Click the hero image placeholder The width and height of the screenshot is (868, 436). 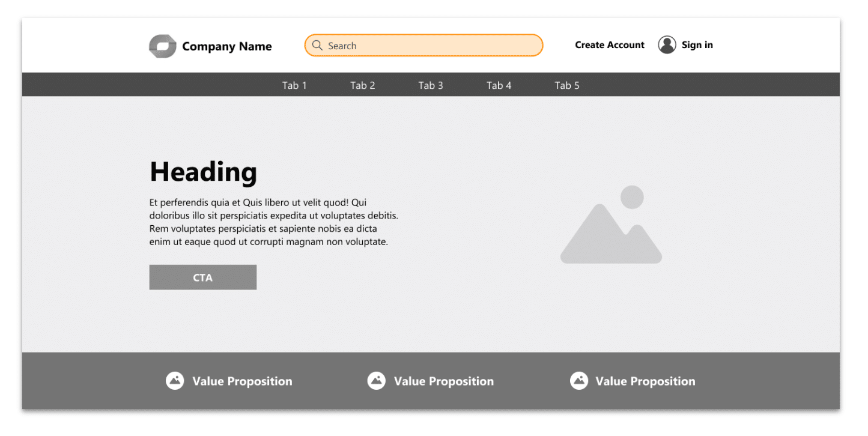[611, 225]
